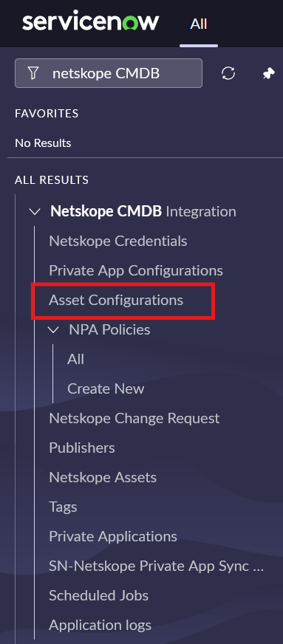
Task: Open All under NPA Policies
Action: [x=75, y=359]
